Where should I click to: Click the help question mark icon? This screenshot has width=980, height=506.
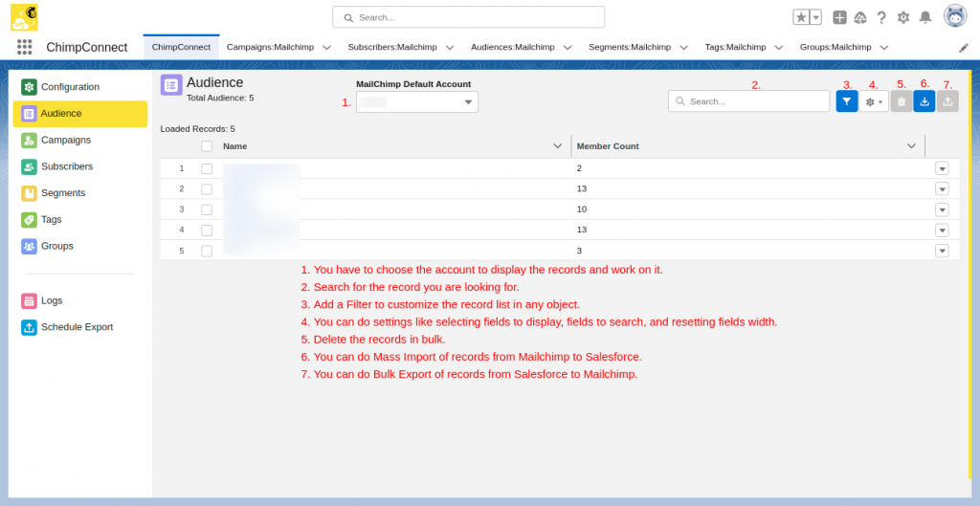click(x=880, y=17)
